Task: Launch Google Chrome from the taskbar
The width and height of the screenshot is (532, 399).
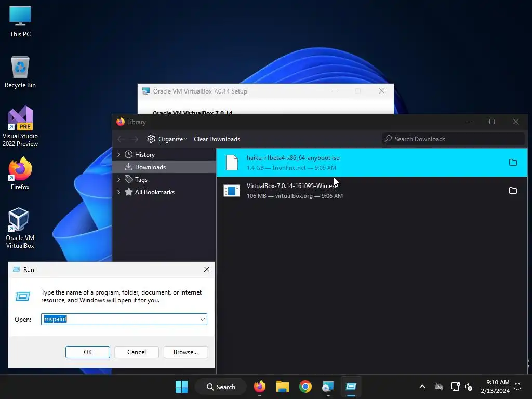Action: [305, 387]
